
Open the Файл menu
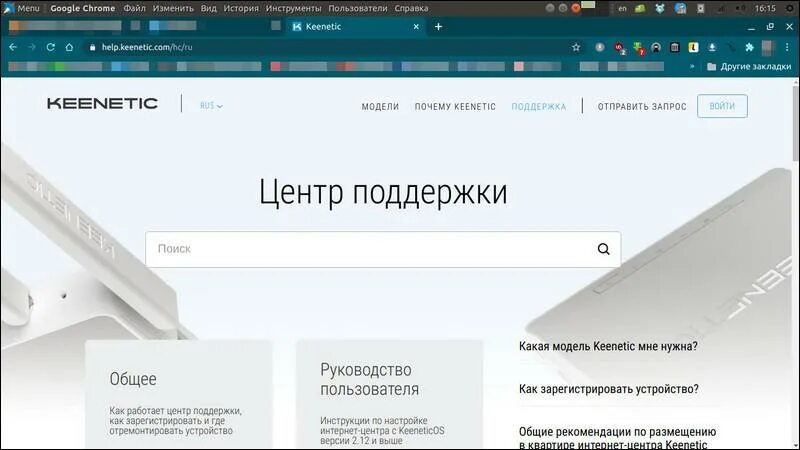(134, 8)
